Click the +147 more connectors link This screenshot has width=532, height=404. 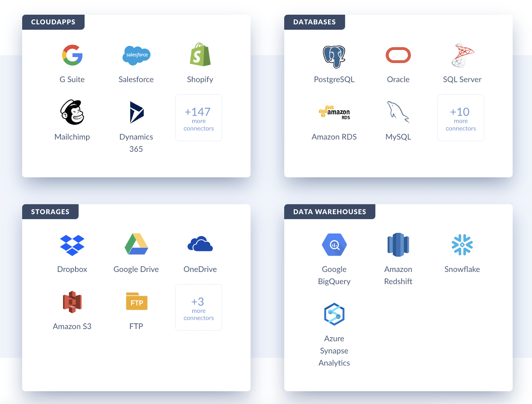tap(199, 118)
